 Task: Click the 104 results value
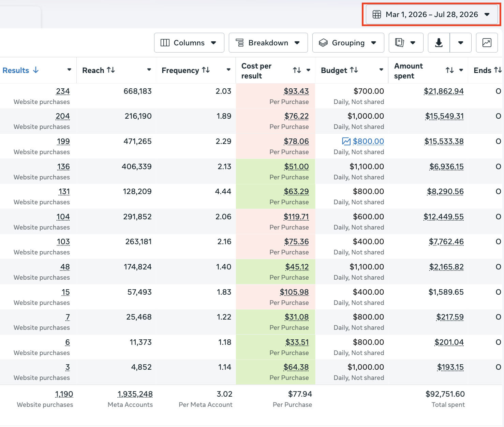pyautogui.click(x=63, y=217)
